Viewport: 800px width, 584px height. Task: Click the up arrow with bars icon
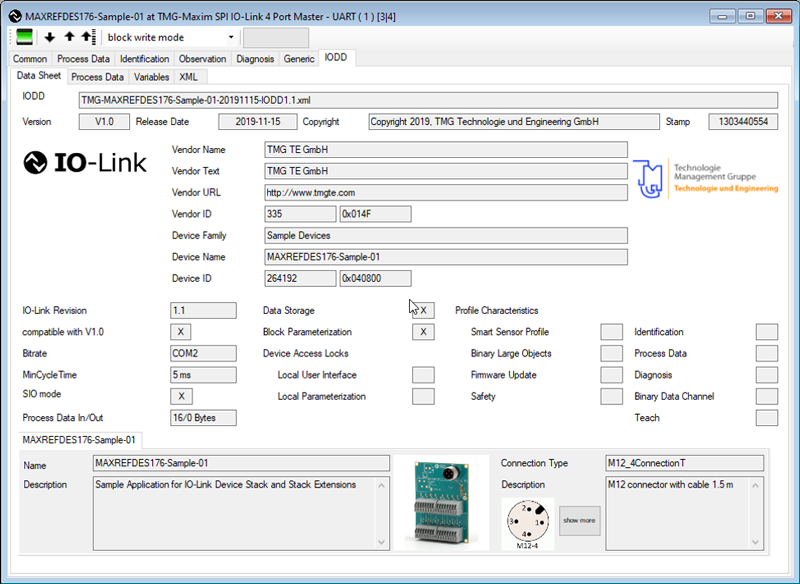pyautogui.click(x=89, y=37)
